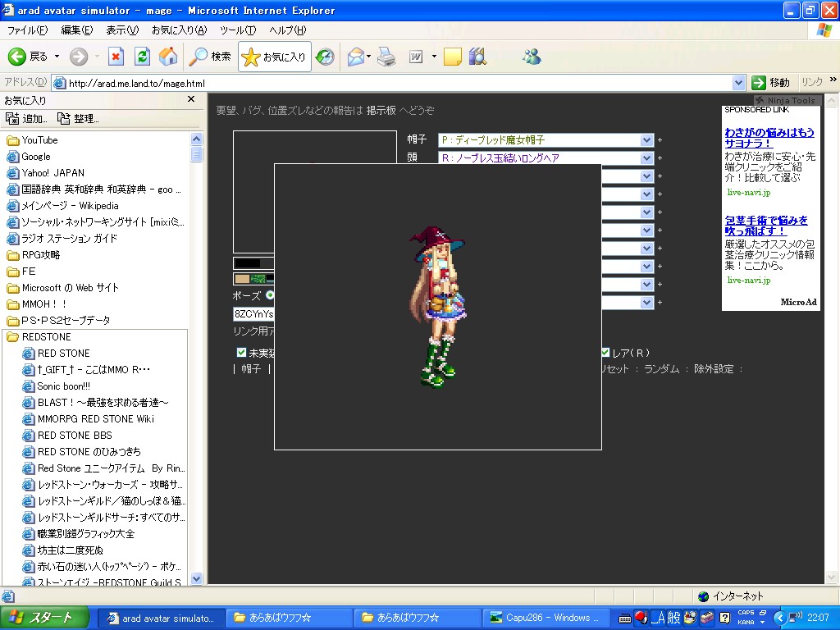Click the IME dictionary tool icon
The image size is (840, 630).
(x=690, y=618)
